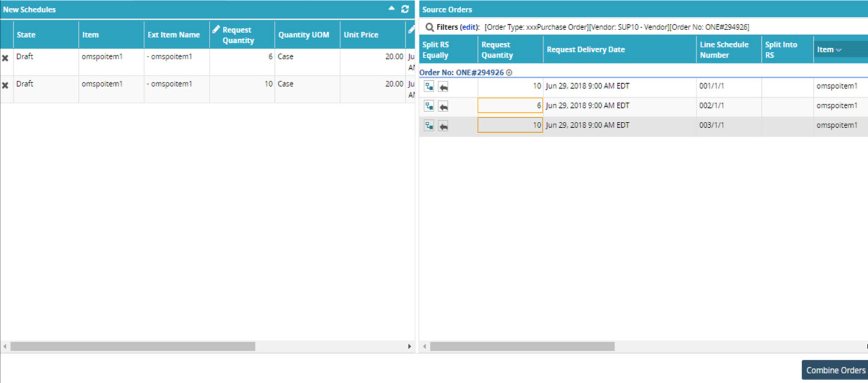Remove the draft schedule with quantity 10
Viewport: 868px width, 383px height.
[5, 85]
